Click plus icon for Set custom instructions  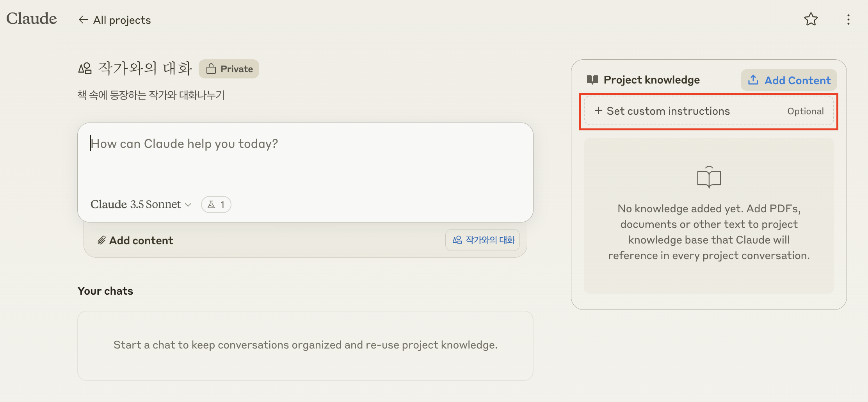pos(598,111)
